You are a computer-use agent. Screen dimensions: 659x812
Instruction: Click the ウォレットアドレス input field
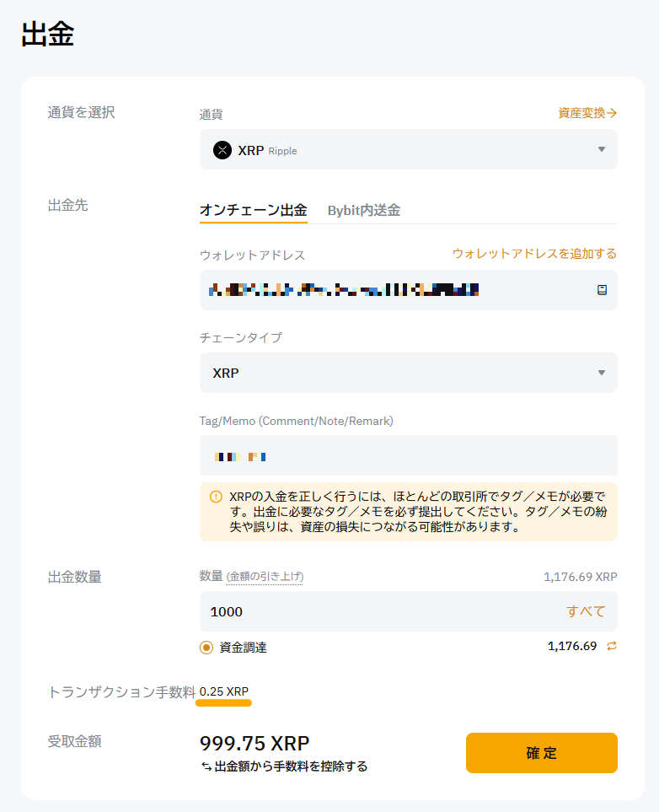point(409,290)
